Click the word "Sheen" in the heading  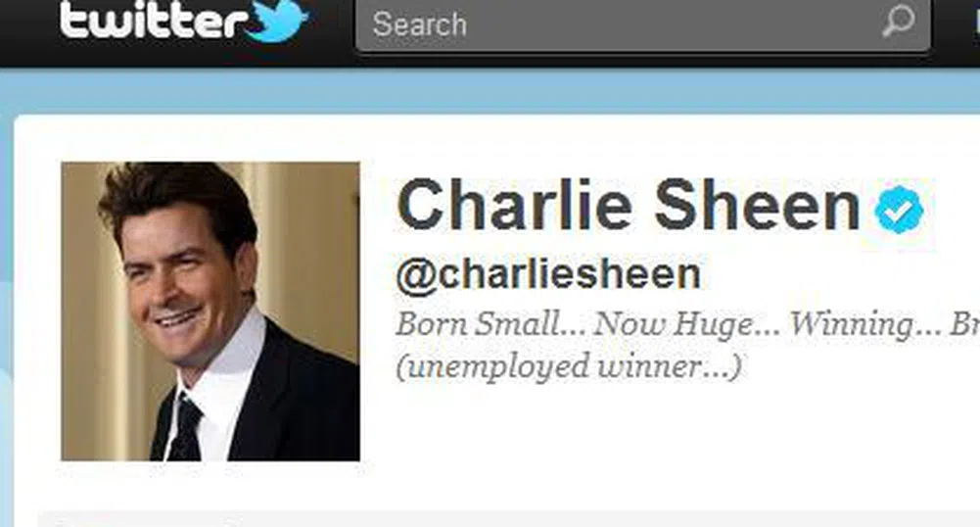click(757, 205)
